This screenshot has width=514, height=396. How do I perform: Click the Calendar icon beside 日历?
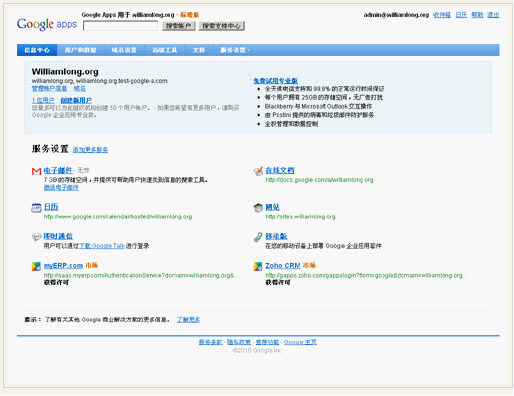pyautogui.click(x=36, y=208)
